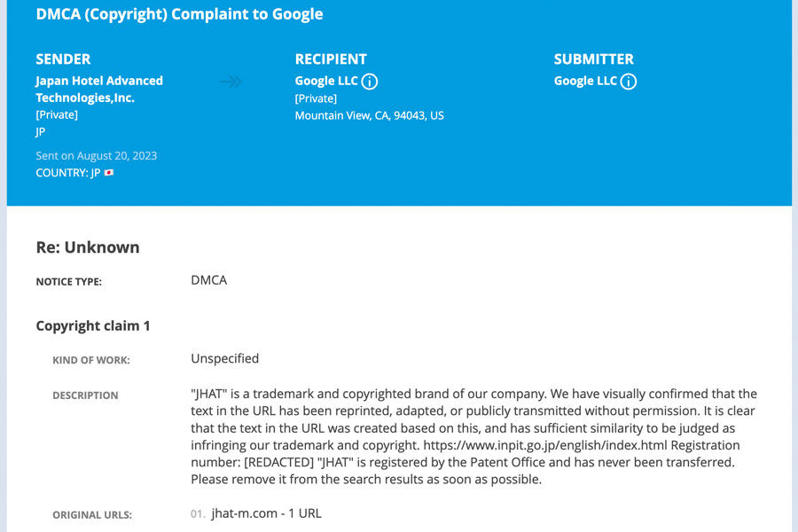This screenshot has height=532, width=798.
Task: Expand the jhat-m.com - 1 URL entry
Action: (267, 513)
